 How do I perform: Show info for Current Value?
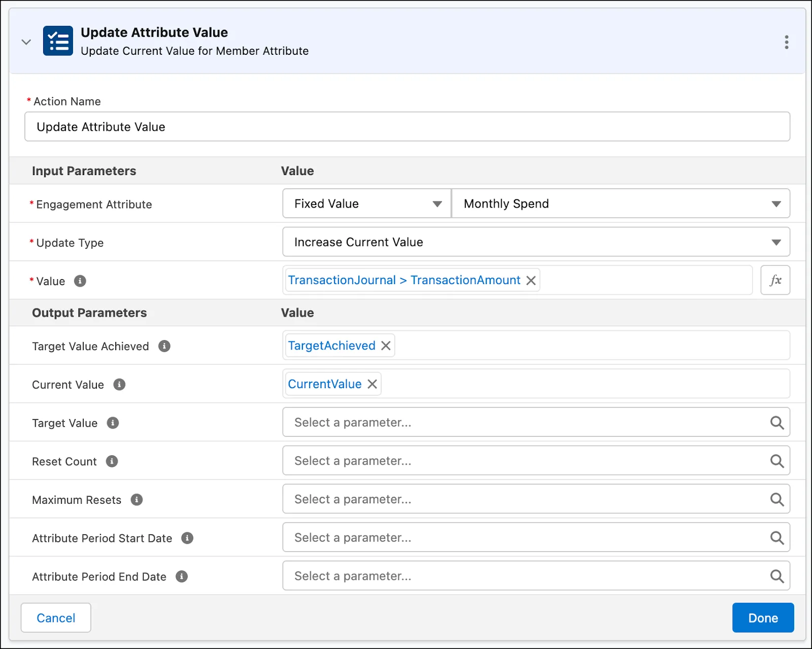(x=119, y=385)
